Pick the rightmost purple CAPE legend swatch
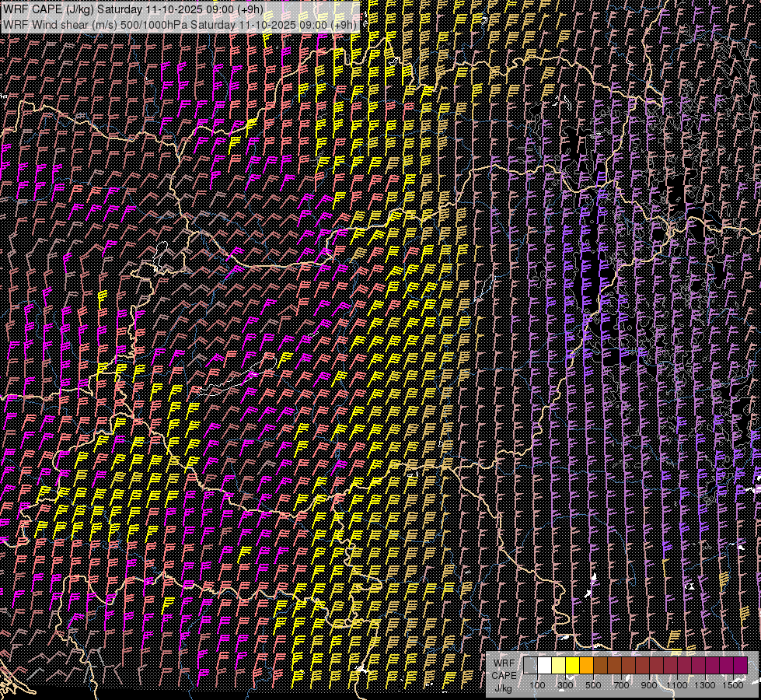This screenshot has height=700, width=761. [x=740, y=666]
